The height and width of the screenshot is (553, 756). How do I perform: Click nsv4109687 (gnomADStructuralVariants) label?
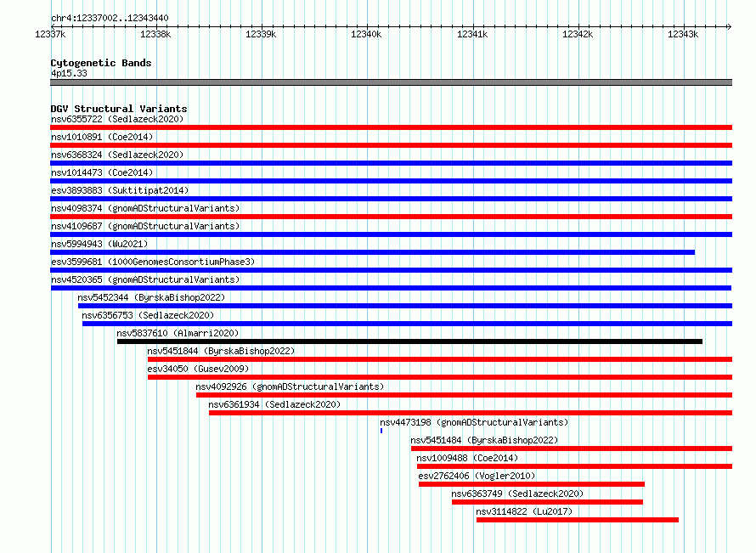point(145,226)
